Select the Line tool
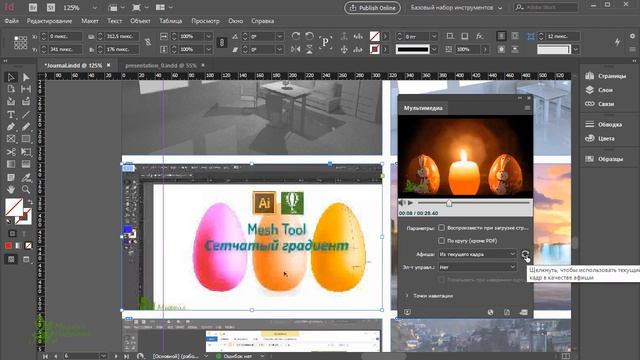Viewport: 640px width, 360px height. (x=26, y=115)
